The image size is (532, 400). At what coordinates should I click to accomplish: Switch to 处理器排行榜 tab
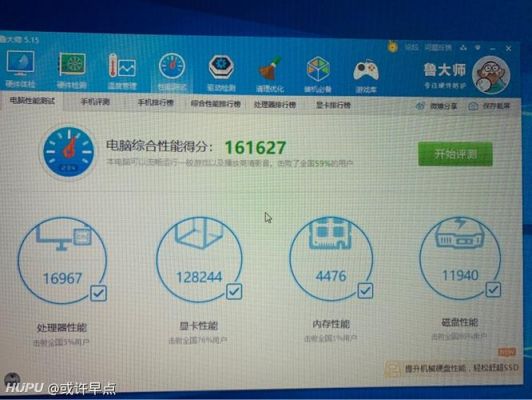coord(275,104)
